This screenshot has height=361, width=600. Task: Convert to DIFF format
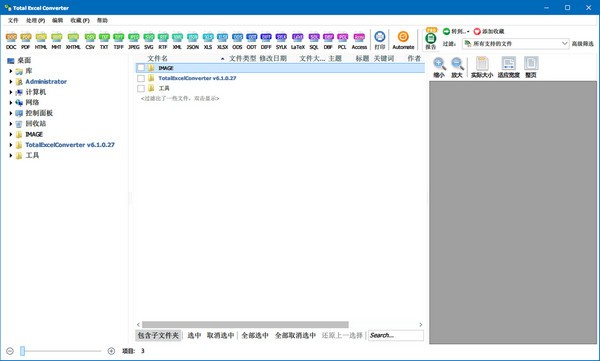point(266,41)
